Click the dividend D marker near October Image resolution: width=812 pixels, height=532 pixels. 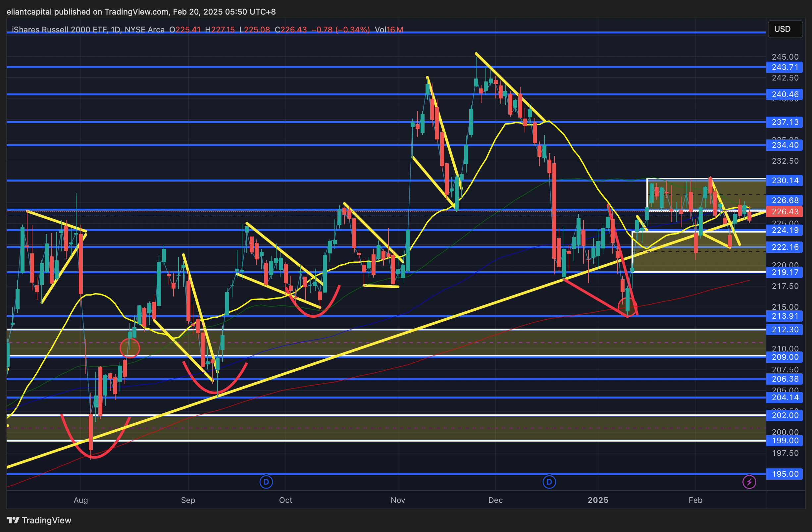click(266, 482)
